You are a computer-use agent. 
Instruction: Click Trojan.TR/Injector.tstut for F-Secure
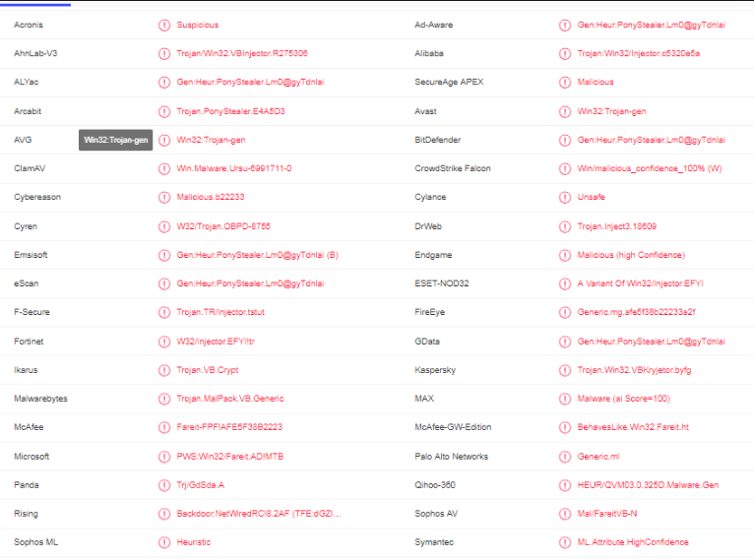(x=220, y=312)
